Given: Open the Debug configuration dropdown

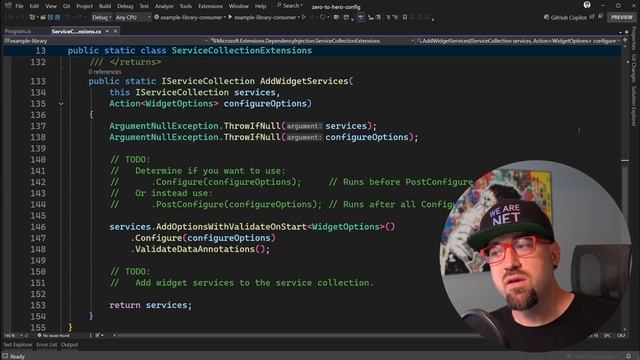Looking at the screenshot, I should pyautogui.click(x=101, y=18).
